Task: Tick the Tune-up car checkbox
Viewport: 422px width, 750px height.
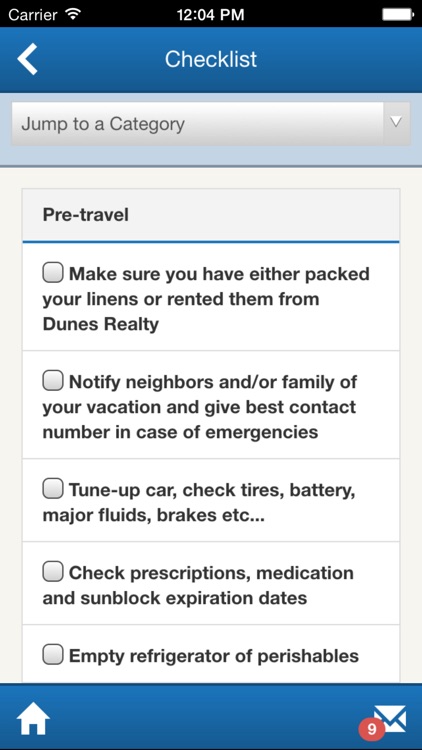Action: [53, 489]
